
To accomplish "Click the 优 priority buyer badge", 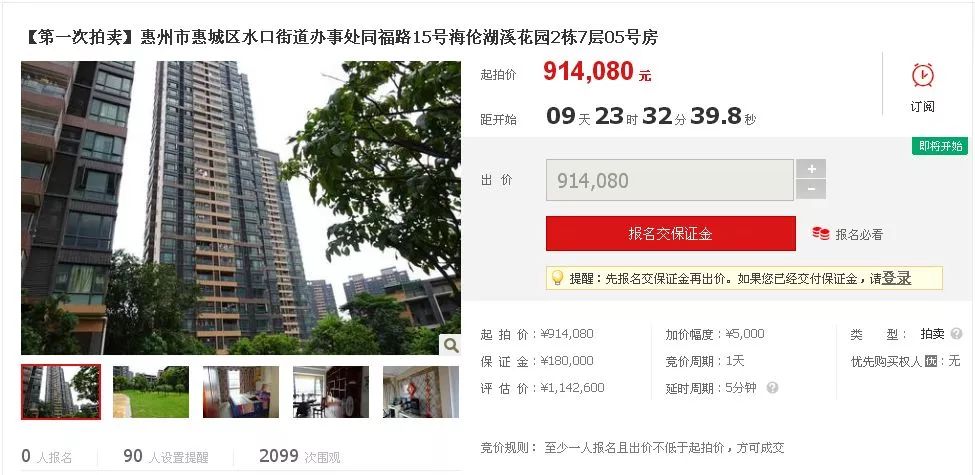I will (x=930, y=361).
